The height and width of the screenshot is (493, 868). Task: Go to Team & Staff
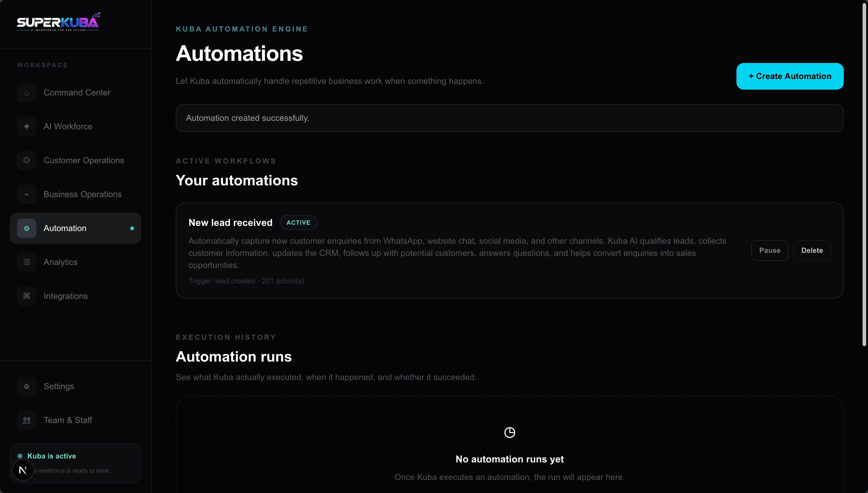pos(75,420)
